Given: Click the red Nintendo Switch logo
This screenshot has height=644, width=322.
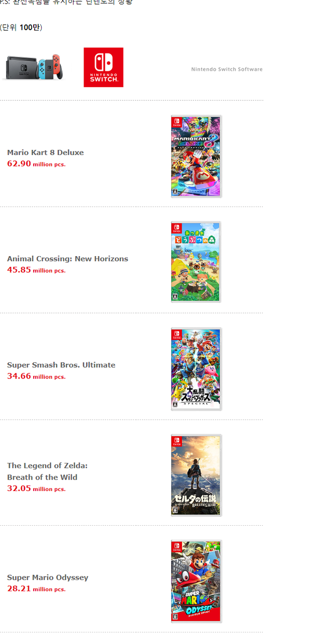Looking at the screenshot, I should [103, 67].
